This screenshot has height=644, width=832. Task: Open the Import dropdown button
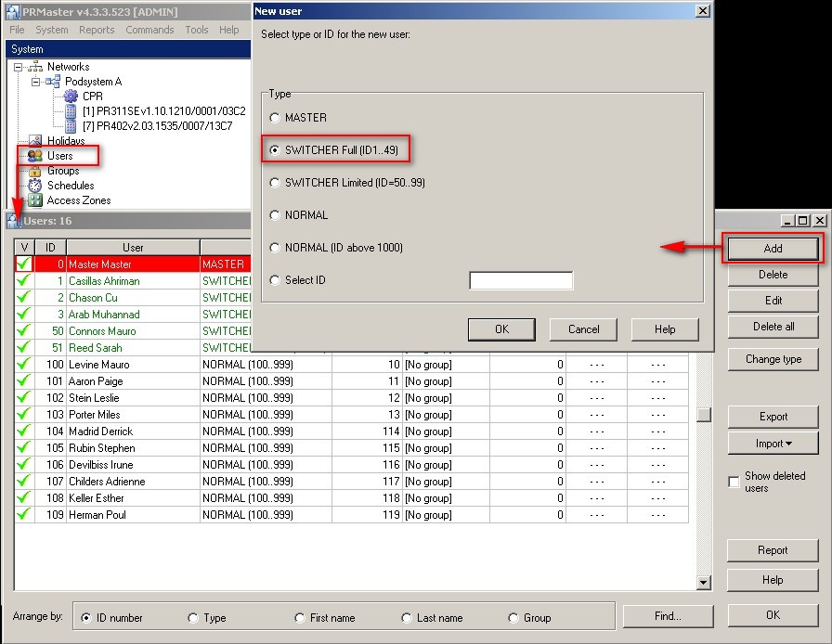(773, 444)
